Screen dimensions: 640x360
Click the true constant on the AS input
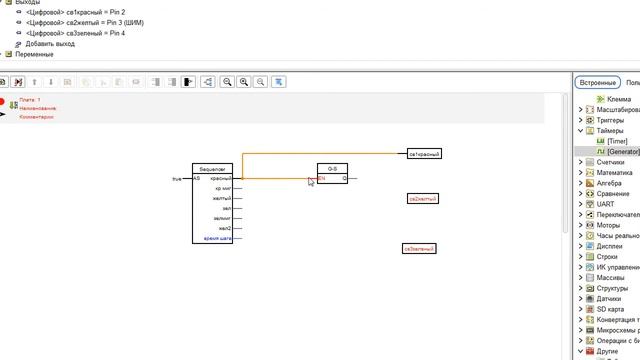point(177,179)
